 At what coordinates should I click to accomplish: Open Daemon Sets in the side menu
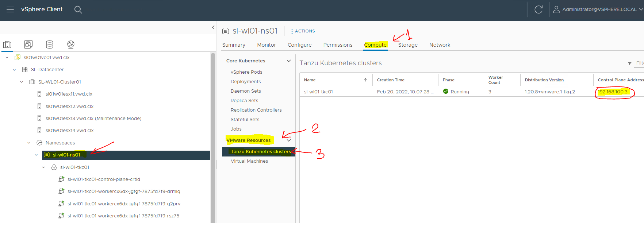pyautogui.click(x=246, y=91)
